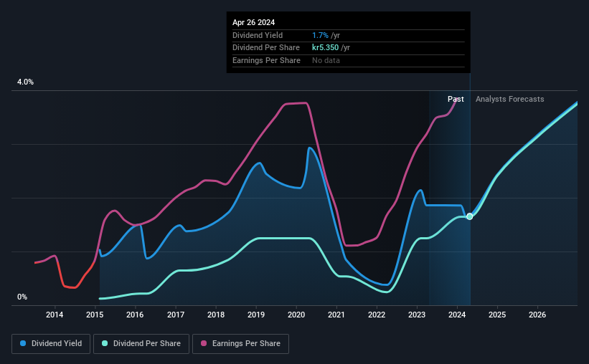
Task: Click the Apr 26 2024 tooltip date
Action: [x=253, y=22]
